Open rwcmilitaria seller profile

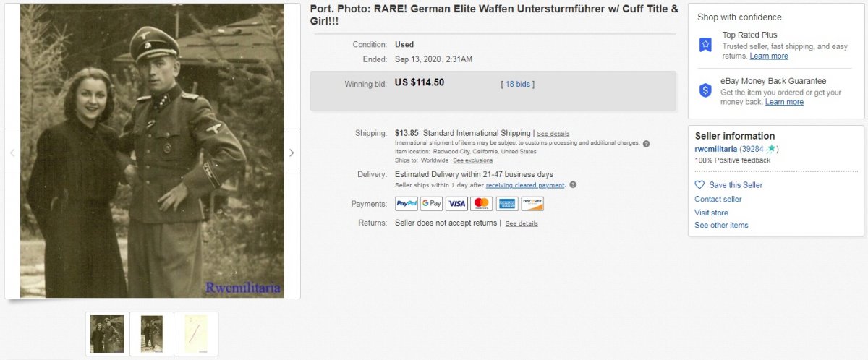click(716, 149)
